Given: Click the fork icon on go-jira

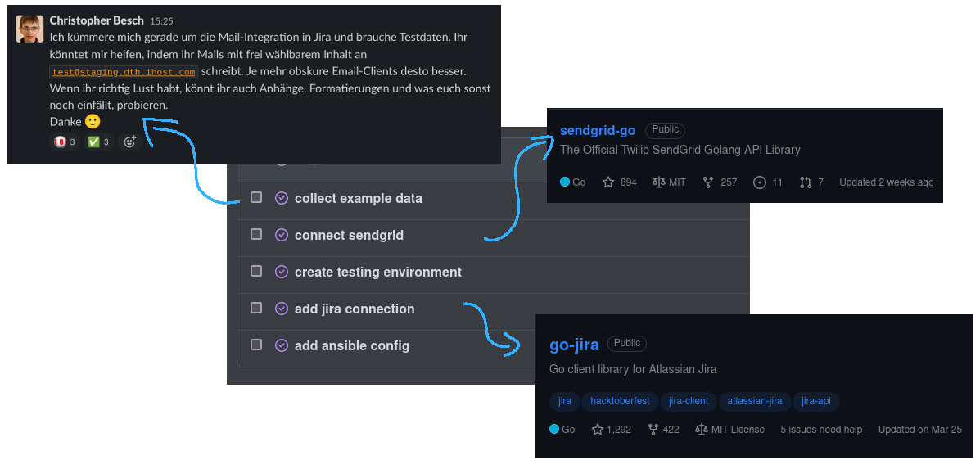Looking at the screenshot, I should coord(653,429).
